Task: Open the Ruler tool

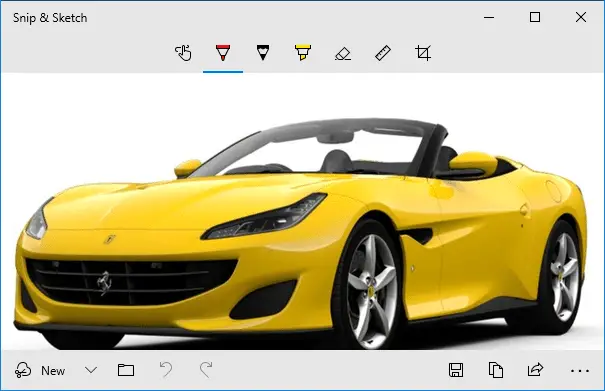Action: click(x=383, y=53)
